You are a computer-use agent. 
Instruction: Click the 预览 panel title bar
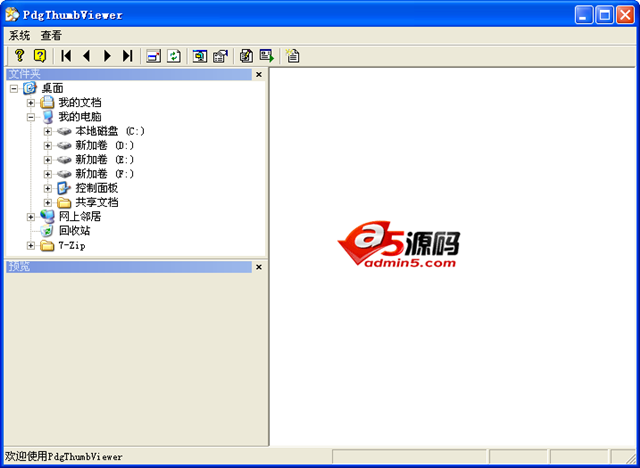coord(129,267)
